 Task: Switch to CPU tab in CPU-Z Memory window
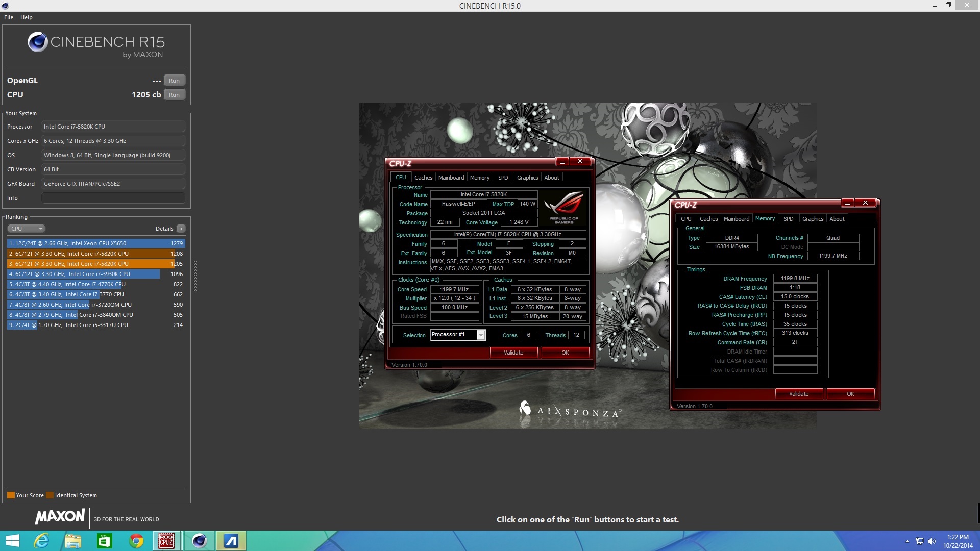(x=686, y=219)
